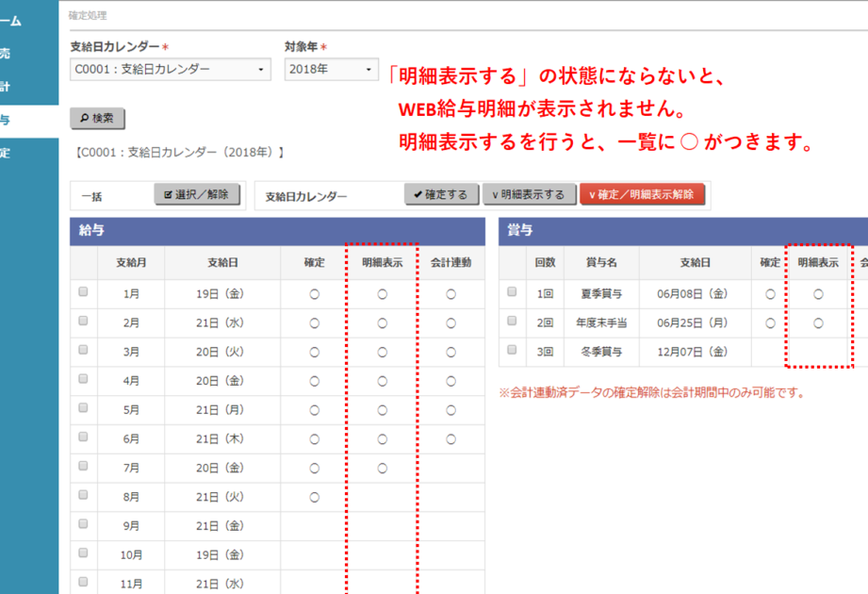Viewport: 868px width, 594px height.
Task: Click the 検索 search button
Action: 97,118
